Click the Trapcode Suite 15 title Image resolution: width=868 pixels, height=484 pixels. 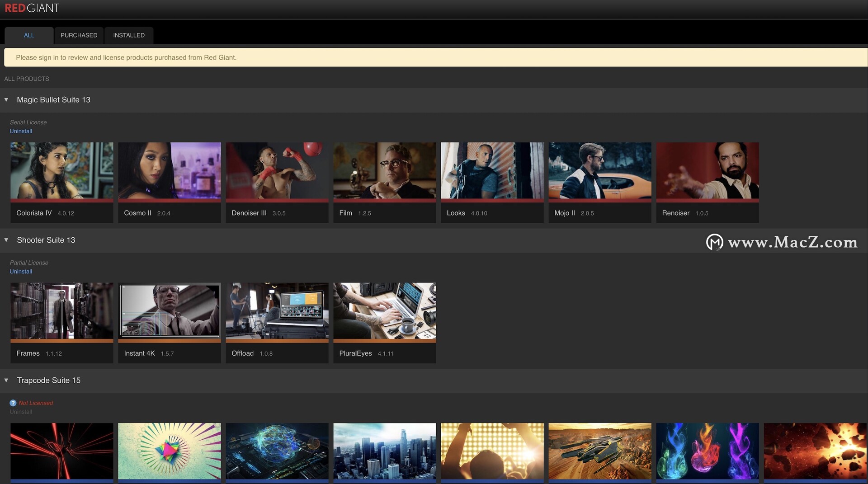point(48,381)
